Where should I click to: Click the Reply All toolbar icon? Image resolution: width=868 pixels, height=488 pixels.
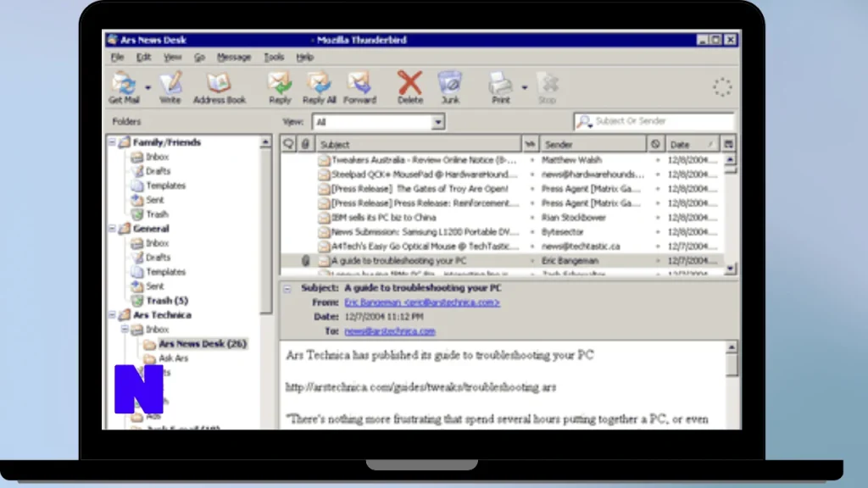point(319,87)
